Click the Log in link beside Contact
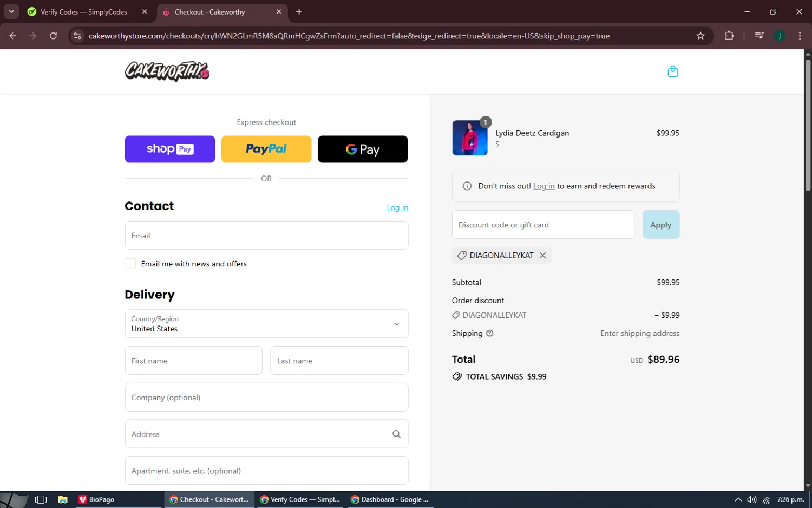Viewport: 812px width, 508px height. [x=397, y=207]
